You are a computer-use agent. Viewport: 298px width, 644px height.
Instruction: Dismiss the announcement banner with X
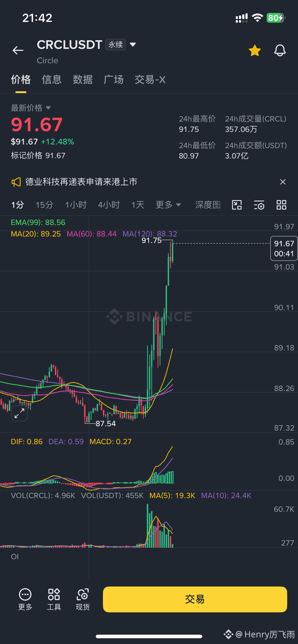pyautogui.click(x=283, y=182)
